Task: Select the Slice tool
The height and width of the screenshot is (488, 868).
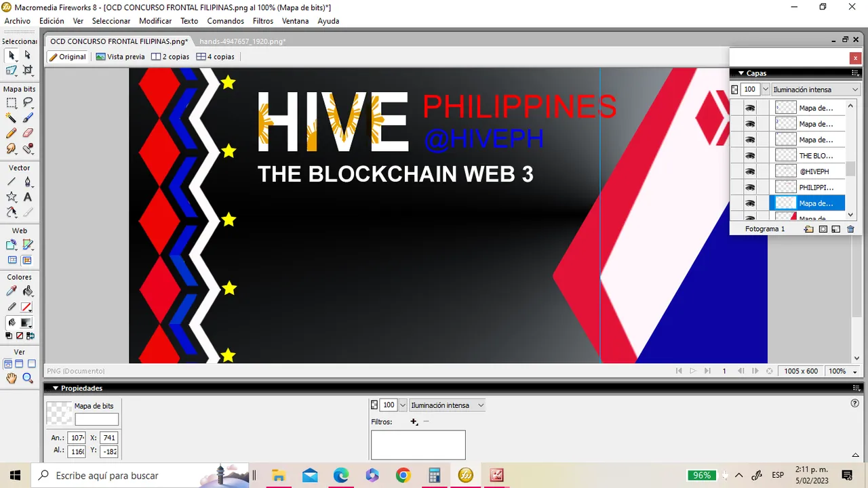Action: [28, 245]
